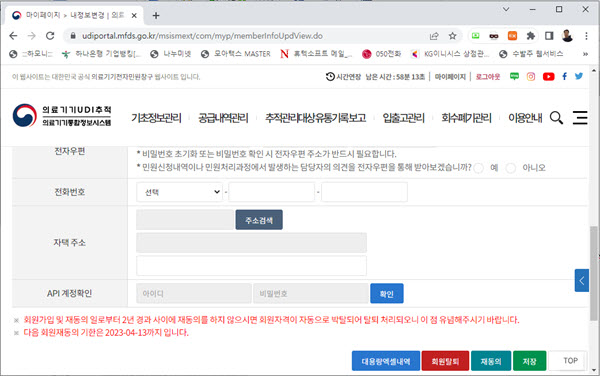This screenshot has width=600, height=376.
Task: Click the blue 확인 button
Action: coord(386,293)
